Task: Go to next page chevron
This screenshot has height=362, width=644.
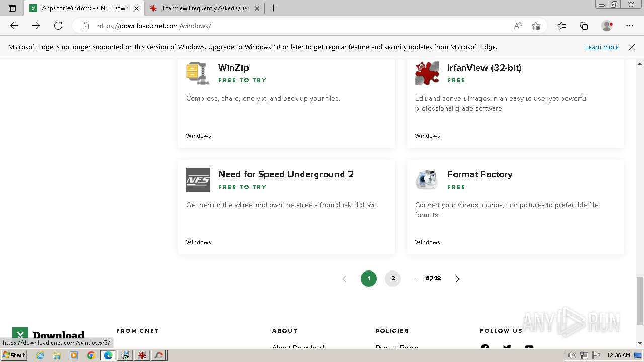Action: click(457, 279)
